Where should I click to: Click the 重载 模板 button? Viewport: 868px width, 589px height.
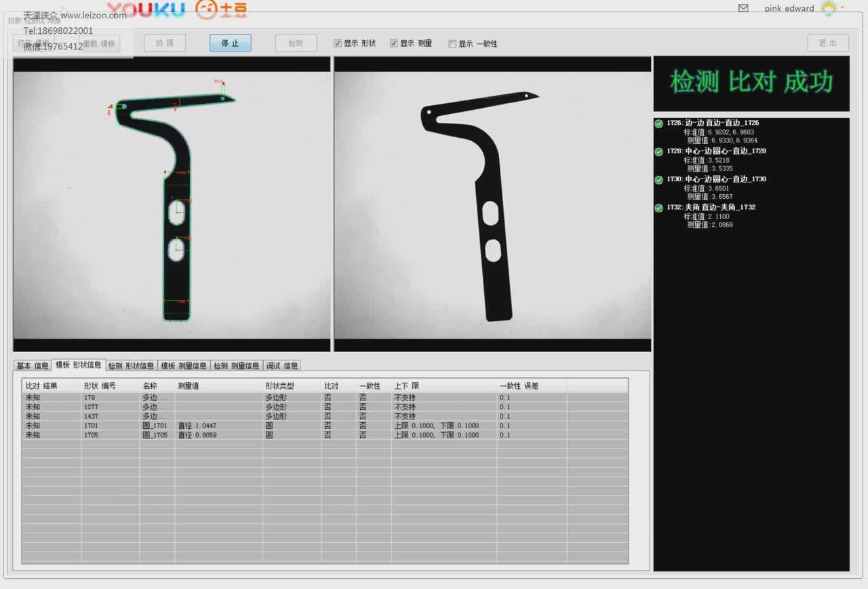[x=100, y=43]
